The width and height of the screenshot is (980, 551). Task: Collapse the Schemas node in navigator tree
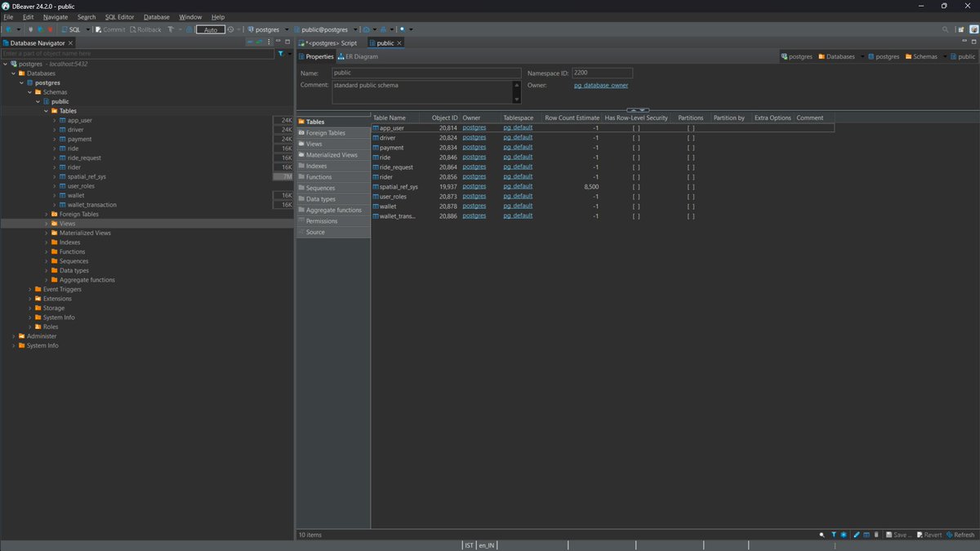pyautogui.click(x=30, y=92)
